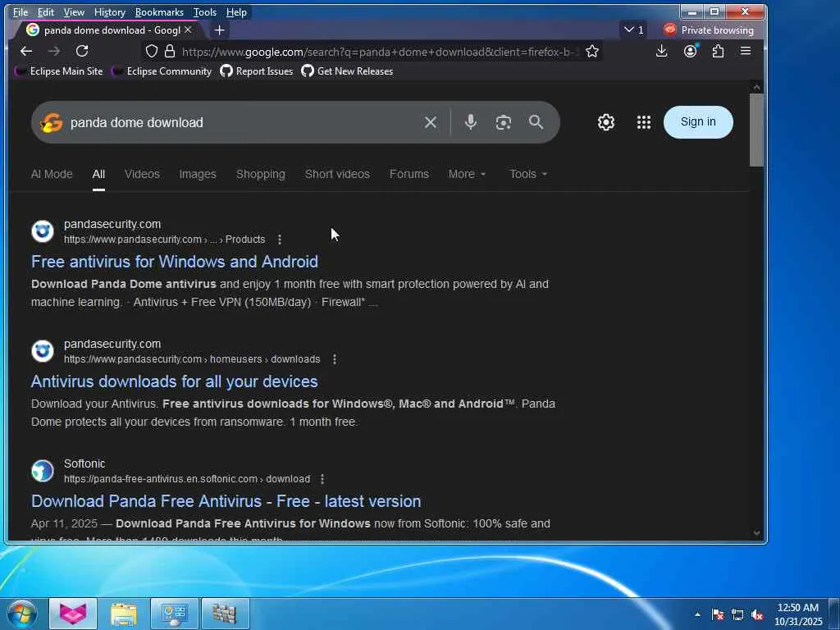Reload the page with the refresh icon

tap(82, 51)
